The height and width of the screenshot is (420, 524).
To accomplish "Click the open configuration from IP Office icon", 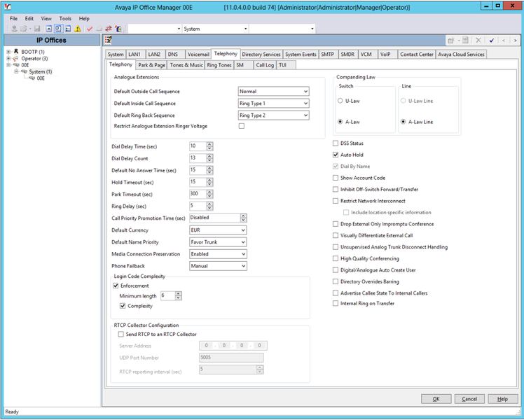I will (x=14, y=29).
